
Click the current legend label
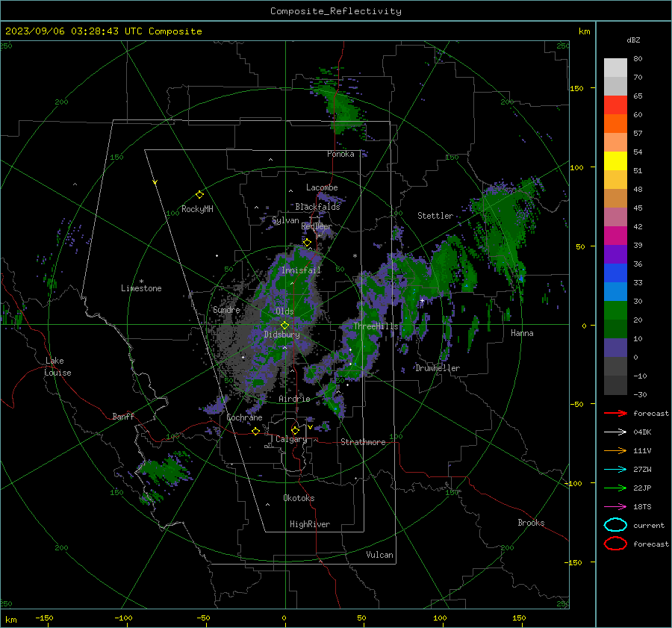click(648, 525)
